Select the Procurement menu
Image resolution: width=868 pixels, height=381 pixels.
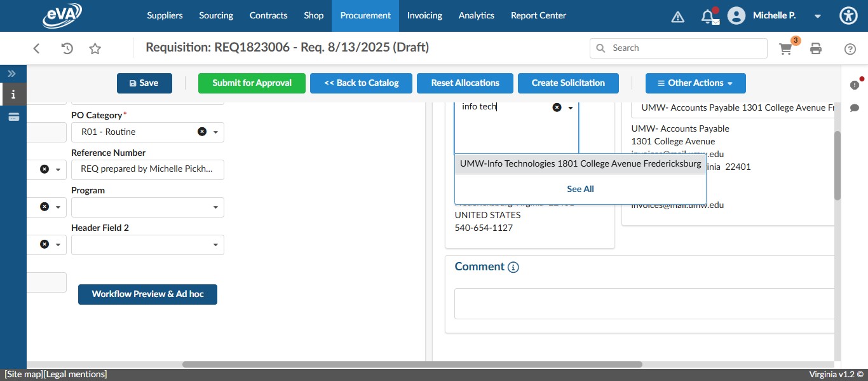coord(365,16)
